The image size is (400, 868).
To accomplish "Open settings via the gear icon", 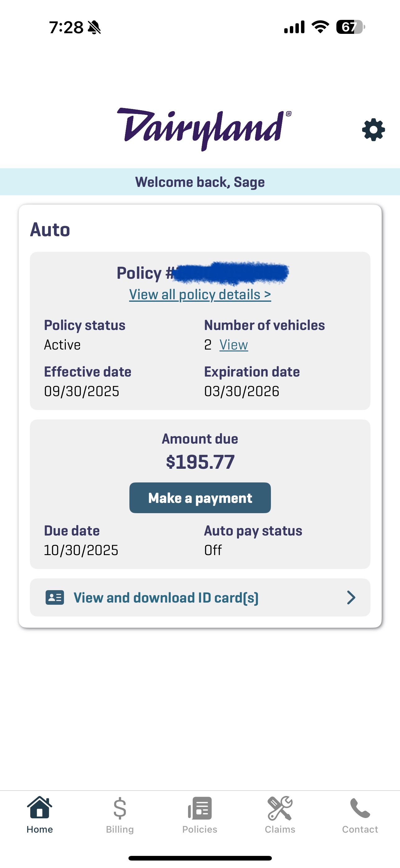I will [x=373, y=130].
